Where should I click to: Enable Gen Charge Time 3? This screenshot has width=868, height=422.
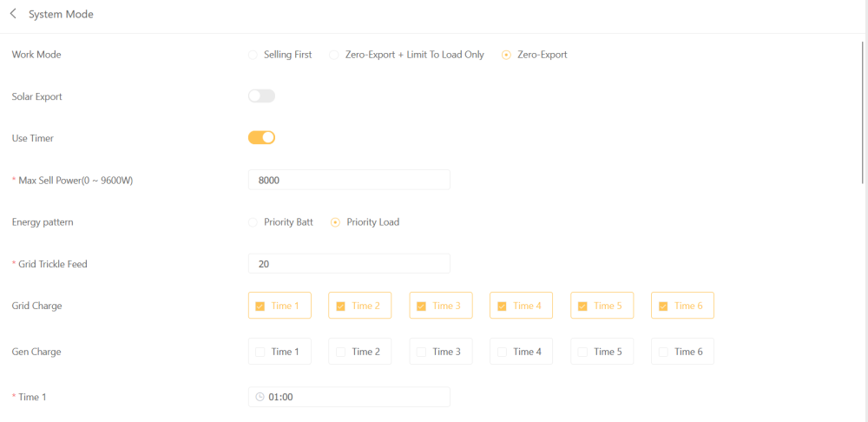[441, 352]
